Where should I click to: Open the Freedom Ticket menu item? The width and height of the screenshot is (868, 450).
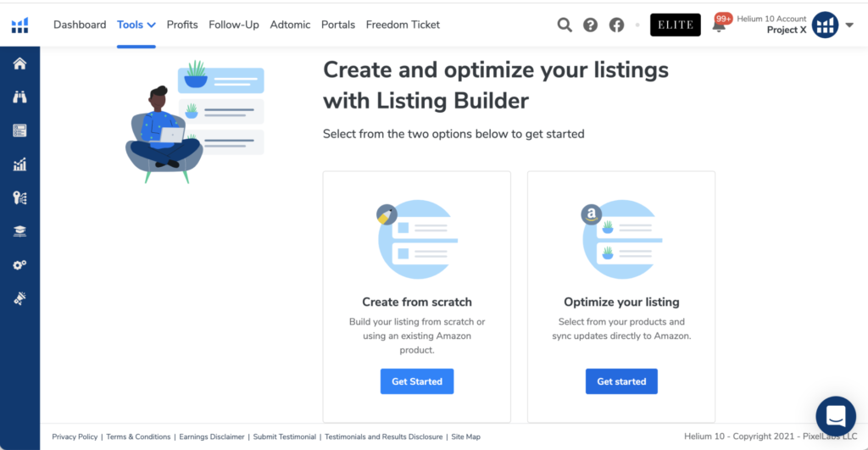pos(403,25)
